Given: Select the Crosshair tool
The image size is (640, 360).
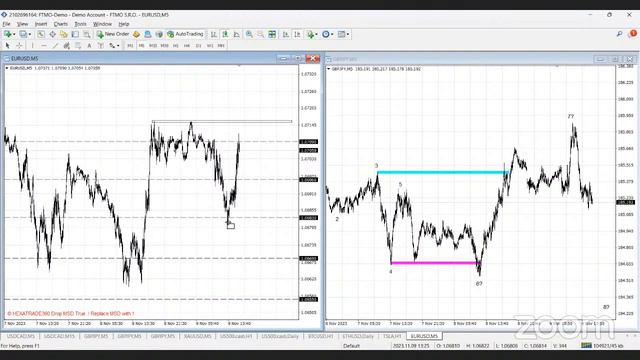Looking at the screenshot, I should pyautogui.click(x=19, y=46).
